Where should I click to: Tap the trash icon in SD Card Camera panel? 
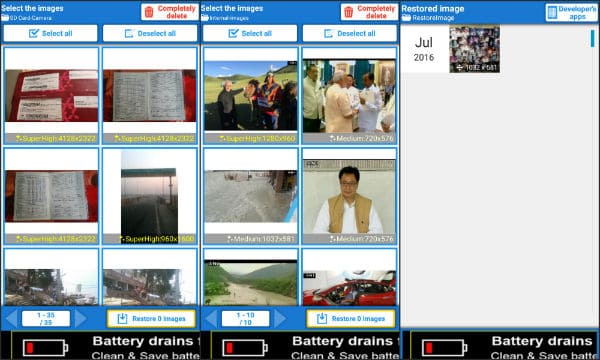point(149,12)
